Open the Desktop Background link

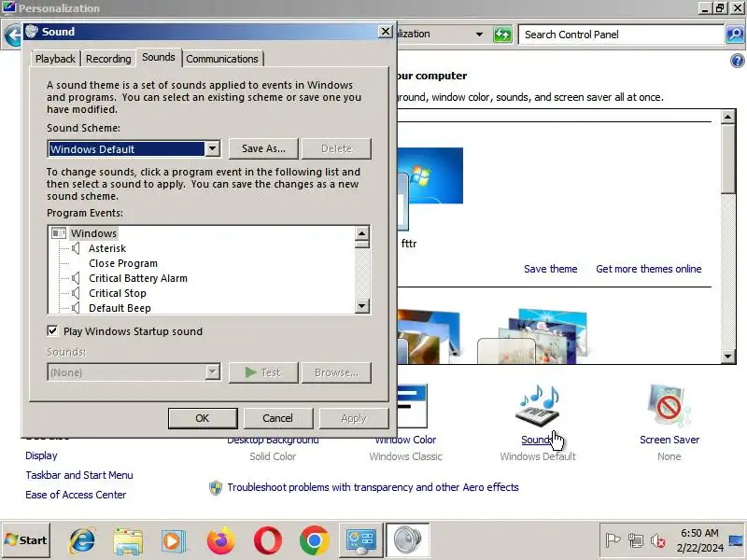tap(273, 441)
